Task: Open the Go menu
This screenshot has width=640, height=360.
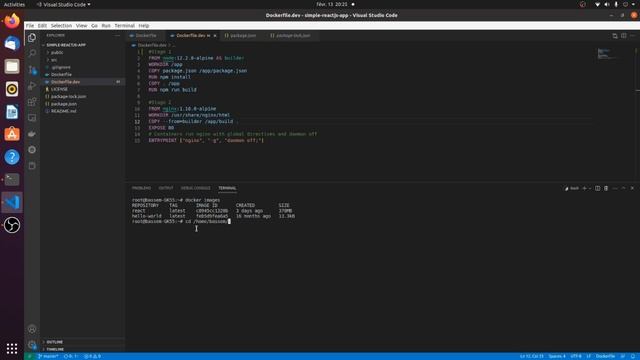Action: [94, 25]
